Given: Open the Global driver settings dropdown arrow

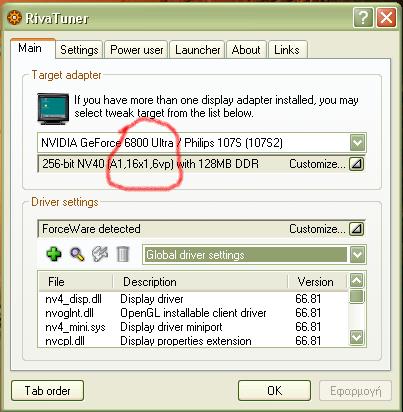Looking at the screenshot, I should pos(357,255).
